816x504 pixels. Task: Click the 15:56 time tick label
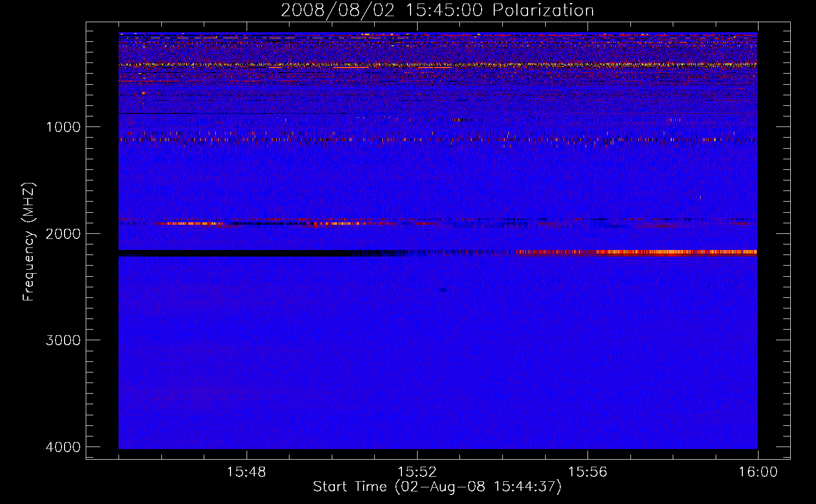(x=588, y=472)
